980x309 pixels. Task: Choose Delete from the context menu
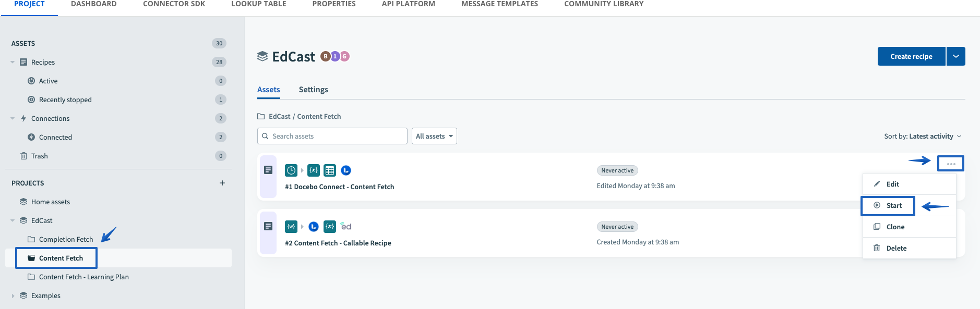coord(909,248)
